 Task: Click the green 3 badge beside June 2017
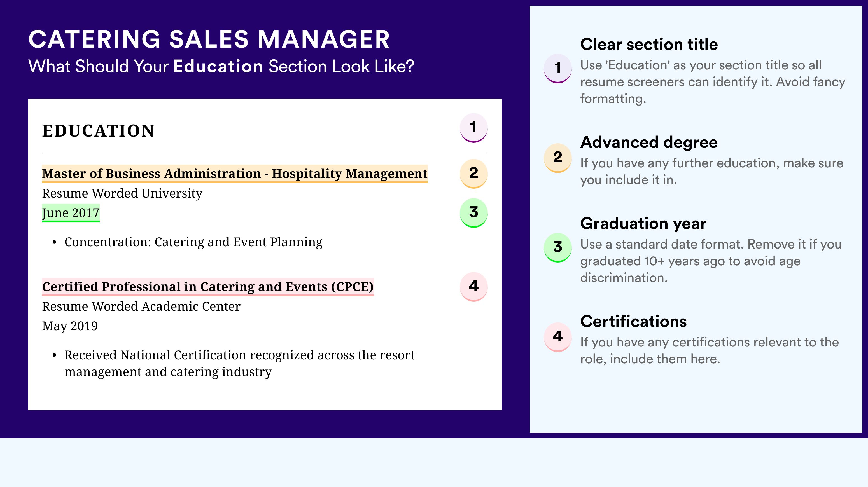pos(473,212)
